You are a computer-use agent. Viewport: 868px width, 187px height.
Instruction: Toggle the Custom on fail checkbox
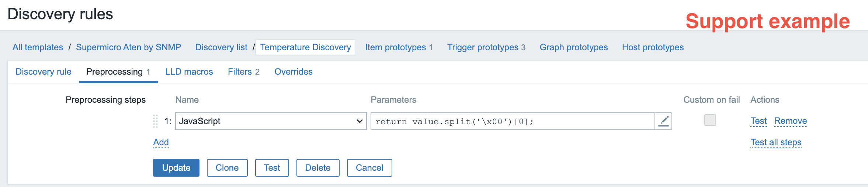click(710, 120)
